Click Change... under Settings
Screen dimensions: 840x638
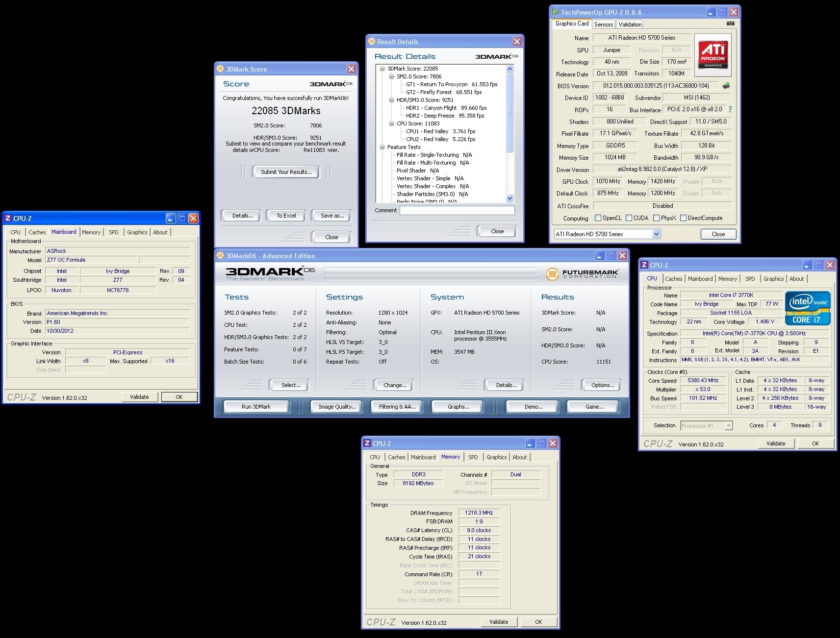[x=395, y=385]
